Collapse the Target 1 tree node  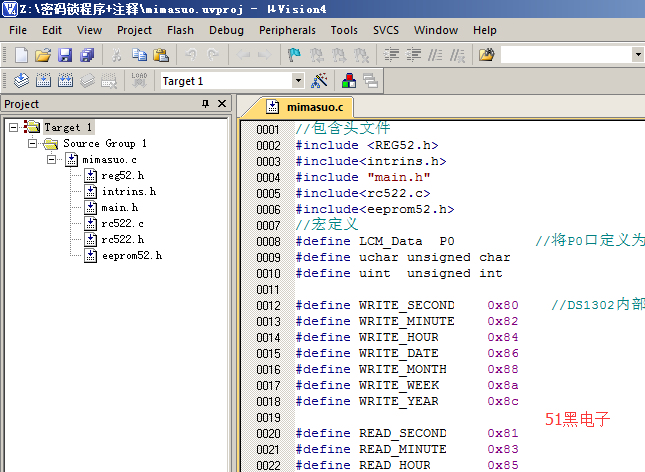coord(14,128)
